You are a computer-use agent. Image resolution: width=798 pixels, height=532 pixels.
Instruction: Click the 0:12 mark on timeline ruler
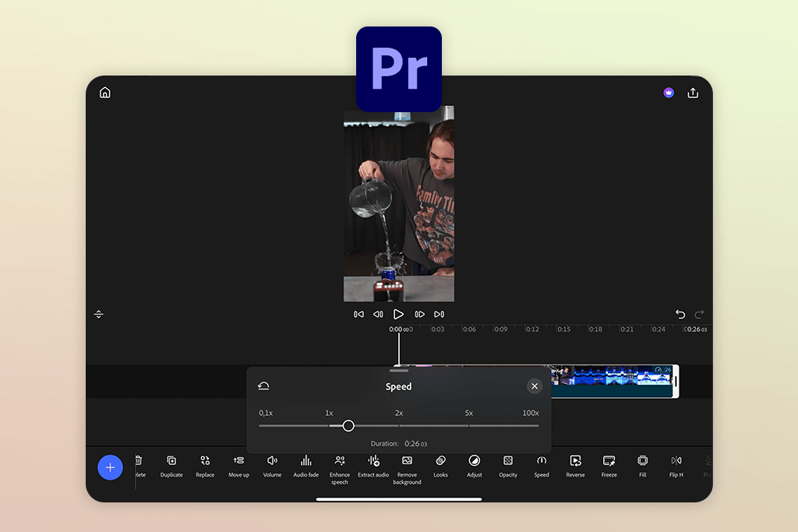[x=532, y=329]
